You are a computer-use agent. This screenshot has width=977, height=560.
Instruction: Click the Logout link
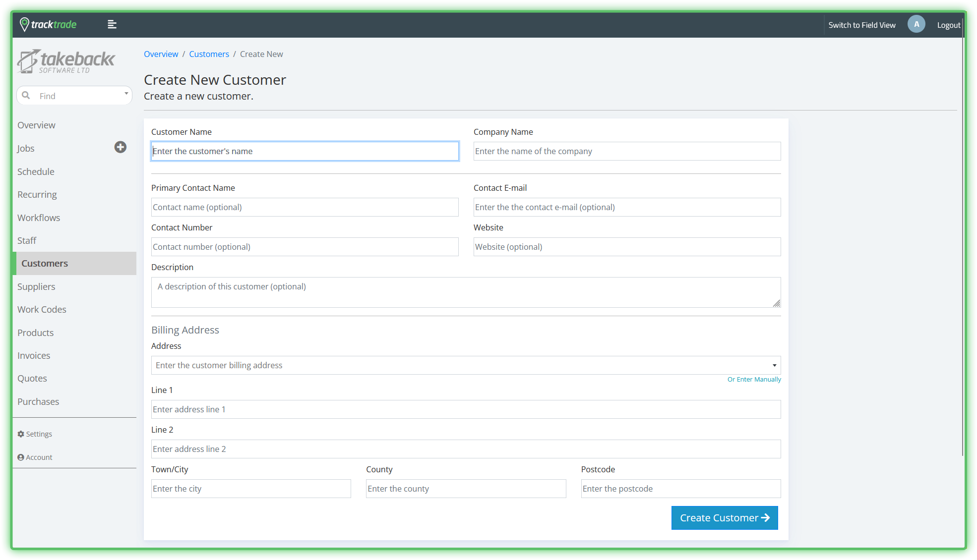pos(948,25)
